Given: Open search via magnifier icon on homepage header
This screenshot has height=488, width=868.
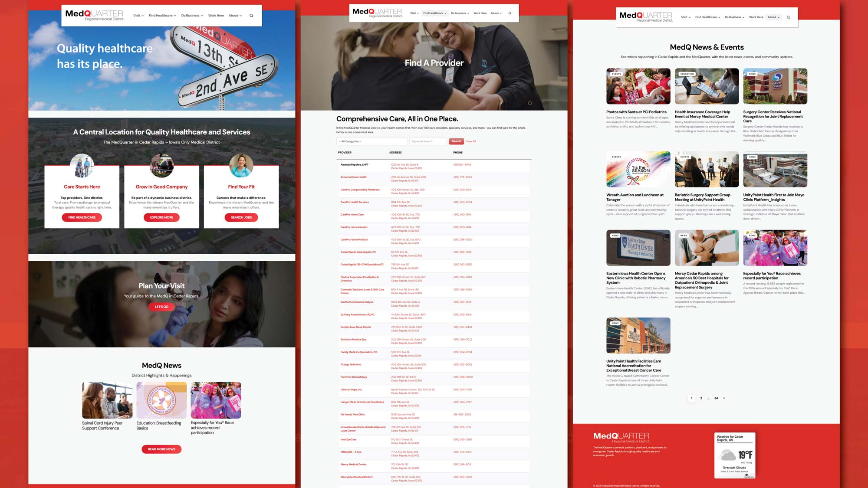Looking at the screenshot, I should [251, 15].
